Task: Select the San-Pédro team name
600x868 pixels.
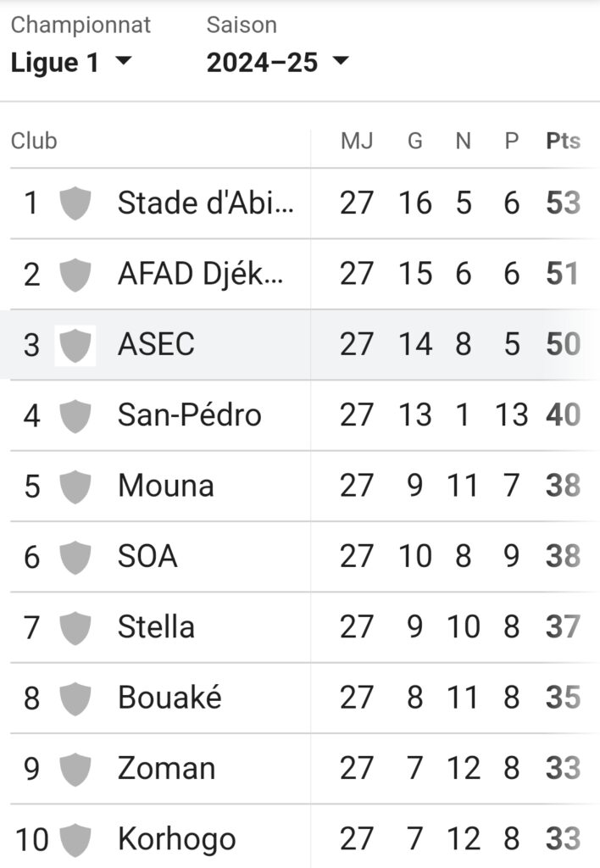Action: pyautogui.click(x=189, y=415)
